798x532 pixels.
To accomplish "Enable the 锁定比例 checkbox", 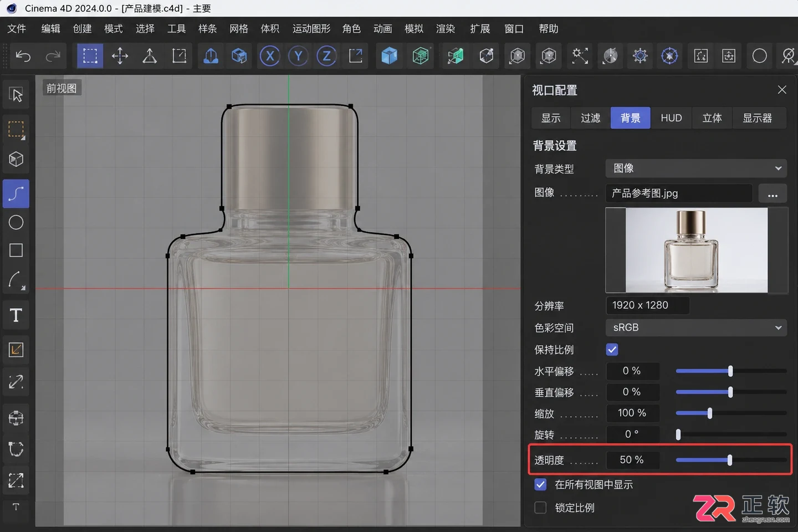I will pyautogui.click(x=540, y=508).
